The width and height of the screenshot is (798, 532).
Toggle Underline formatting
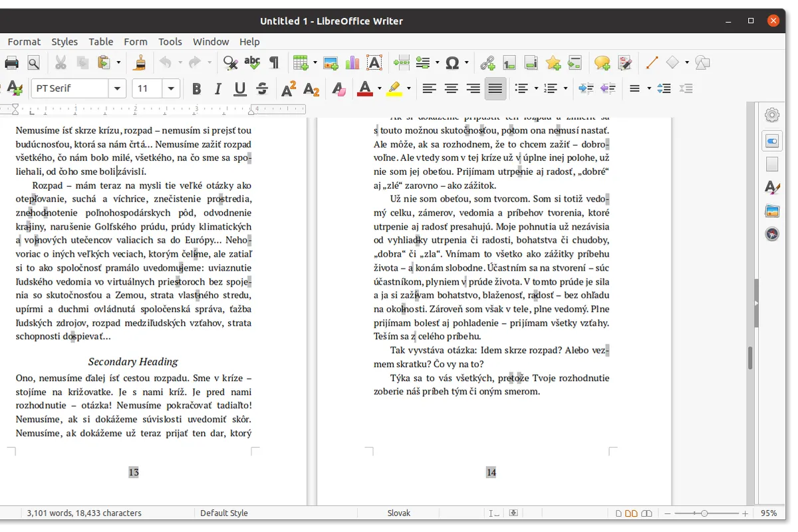240,88
